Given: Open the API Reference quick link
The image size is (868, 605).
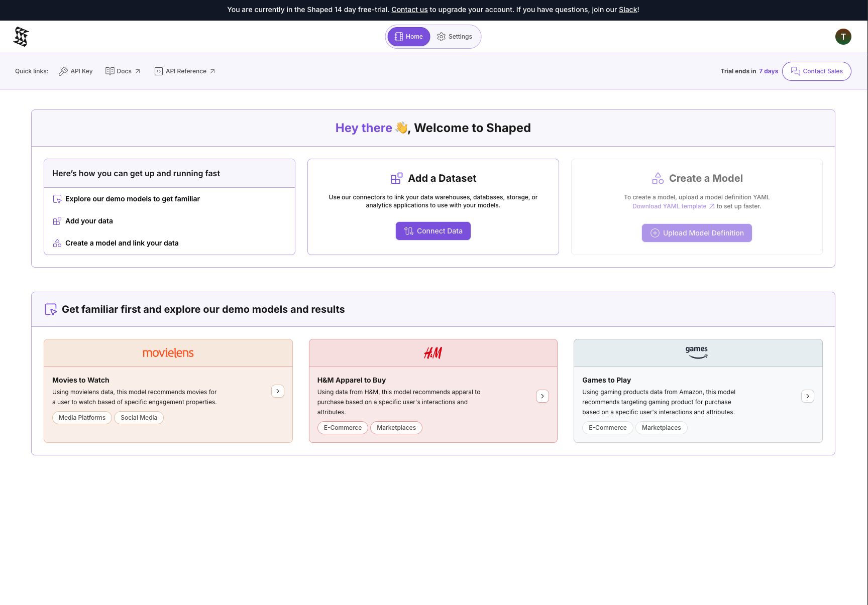Looking at the screenshot, I should (185, 71).
